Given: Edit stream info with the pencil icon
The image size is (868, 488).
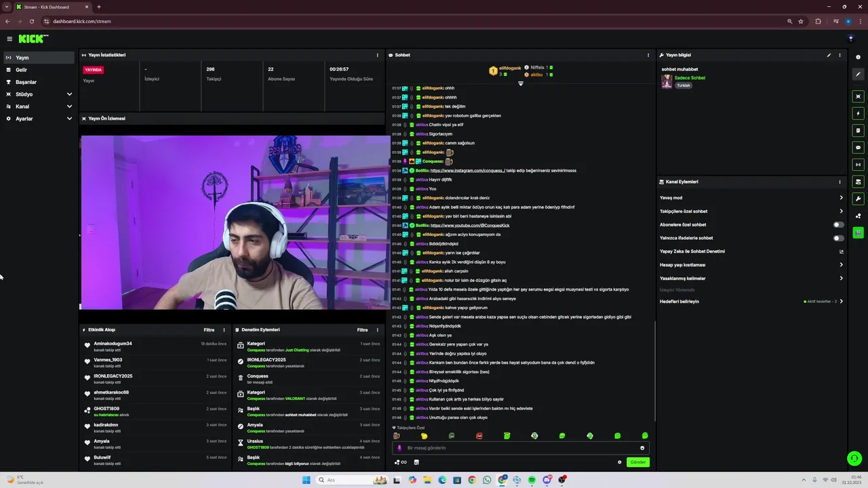Looking at the screenshot, I should 829,55.
